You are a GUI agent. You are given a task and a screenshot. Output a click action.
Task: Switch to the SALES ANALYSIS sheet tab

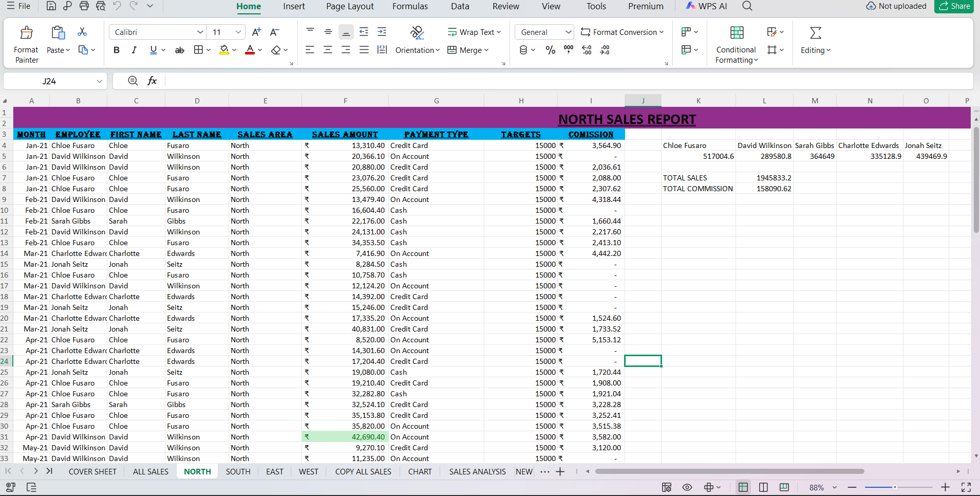pyautogui.click(x=477, y=471)
